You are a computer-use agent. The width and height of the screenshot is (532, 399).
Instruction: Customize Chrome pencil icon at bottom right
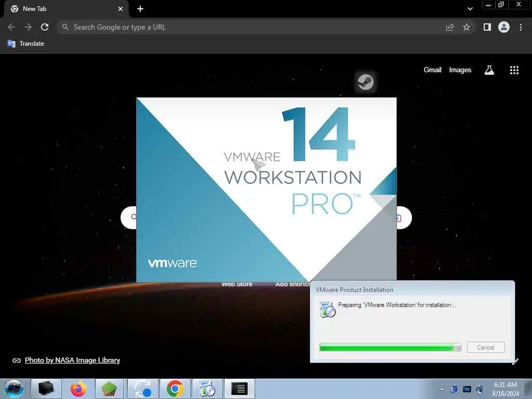(515, 361)
